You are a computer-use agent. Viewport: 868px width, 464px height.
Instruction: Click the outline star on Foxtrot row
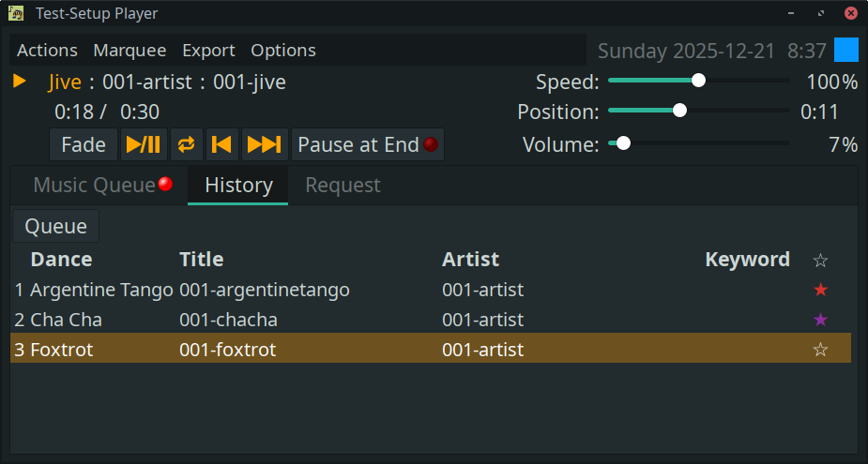(821, 350)
